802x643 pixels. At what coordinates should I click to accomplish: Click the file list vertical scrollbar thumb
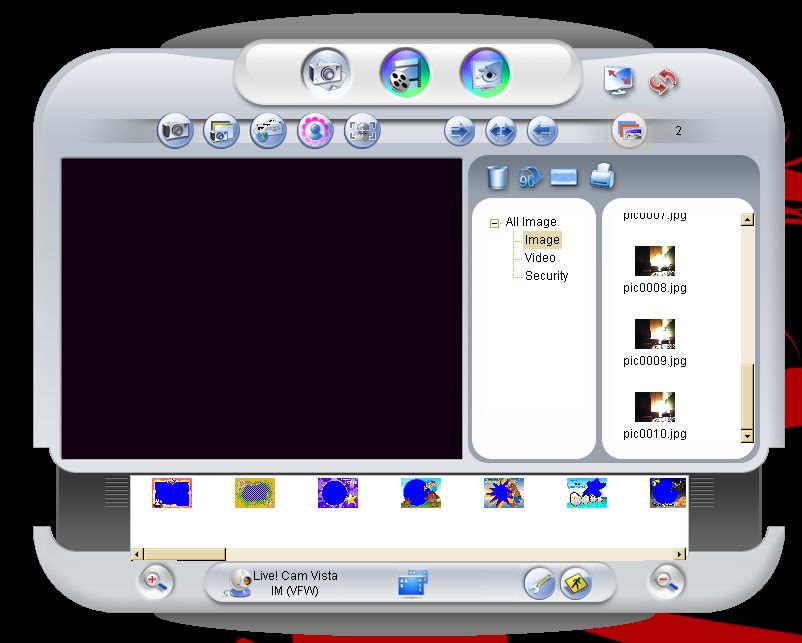(x=747, y=397)
